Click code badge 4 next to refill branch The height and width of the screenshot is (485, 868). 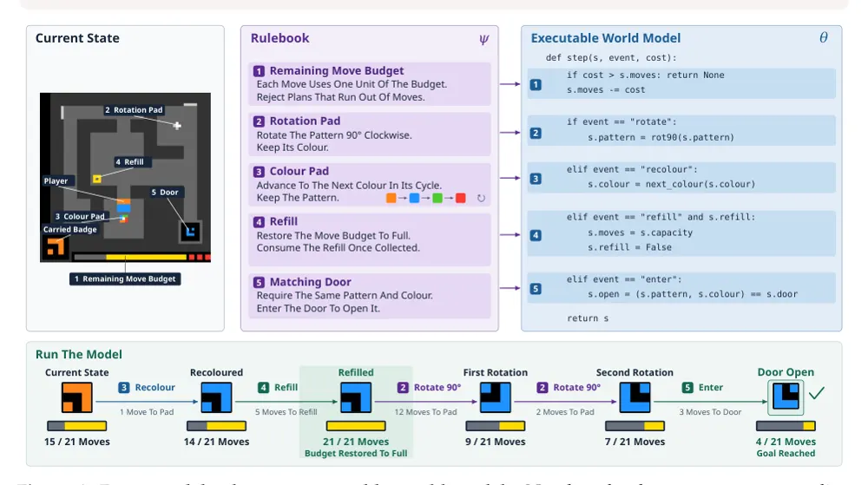[x=536, y=236]
